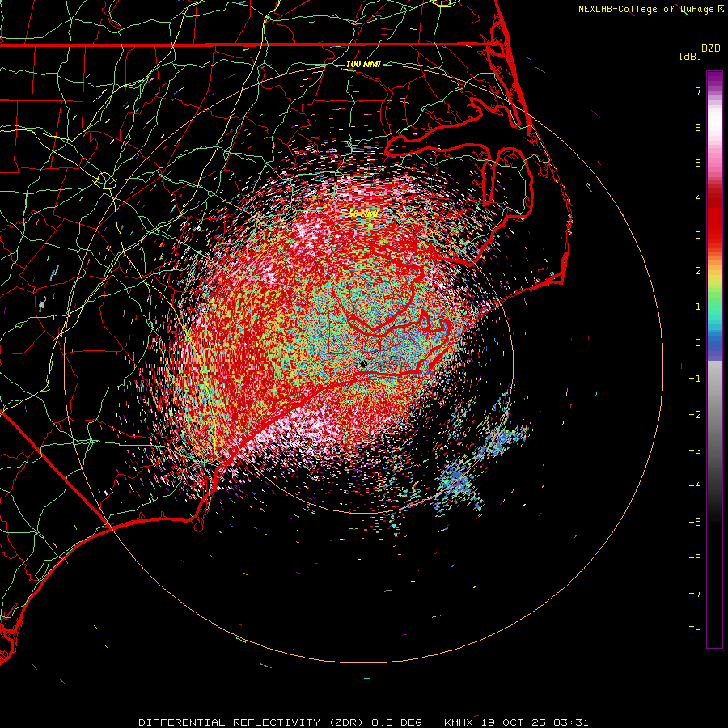Screen dimensions: 728x728
Task: Click the legend value 0
Action: pyautogui.click(x=698, y=343)
